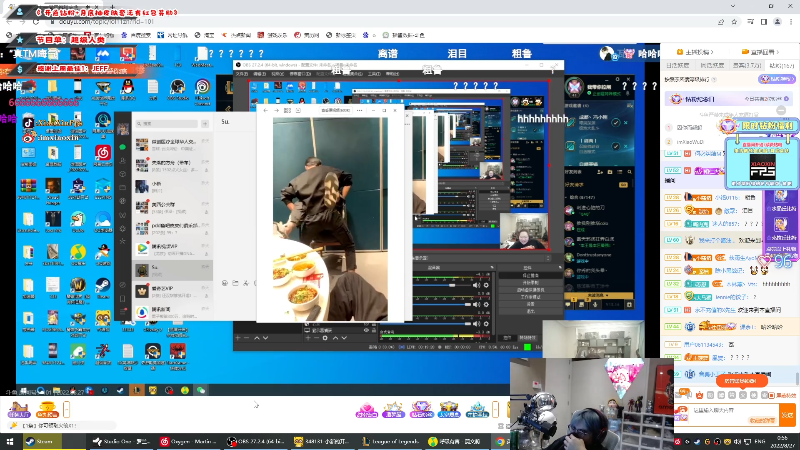
Task: Select the second tab in the rank panel
Action: (712, 65)
